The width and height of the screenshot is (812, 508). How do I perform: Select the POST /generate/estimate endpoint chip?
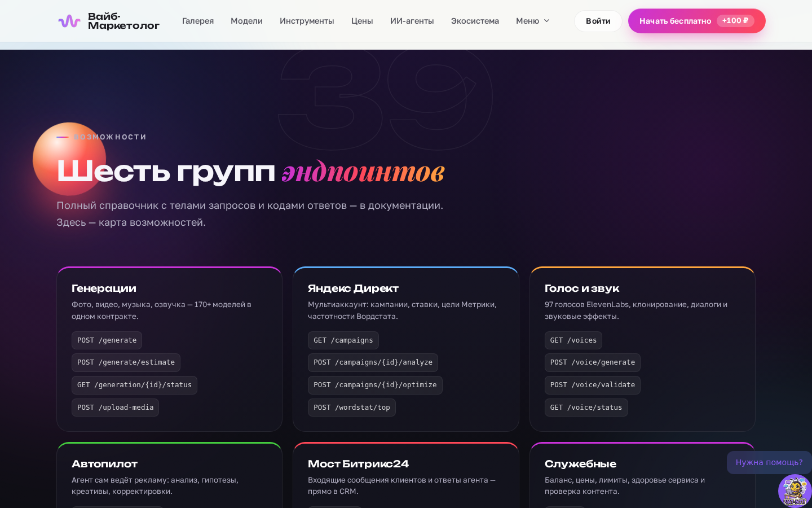pyautogui.click(x=126, y=362)
